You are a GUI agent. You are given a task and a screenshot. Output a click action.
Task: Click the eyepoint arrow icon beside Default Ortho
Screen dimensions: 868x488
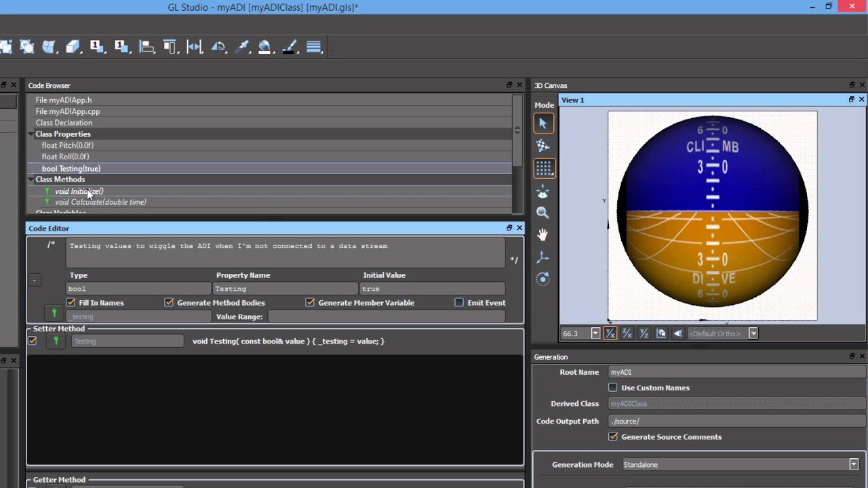pos(678,333)
